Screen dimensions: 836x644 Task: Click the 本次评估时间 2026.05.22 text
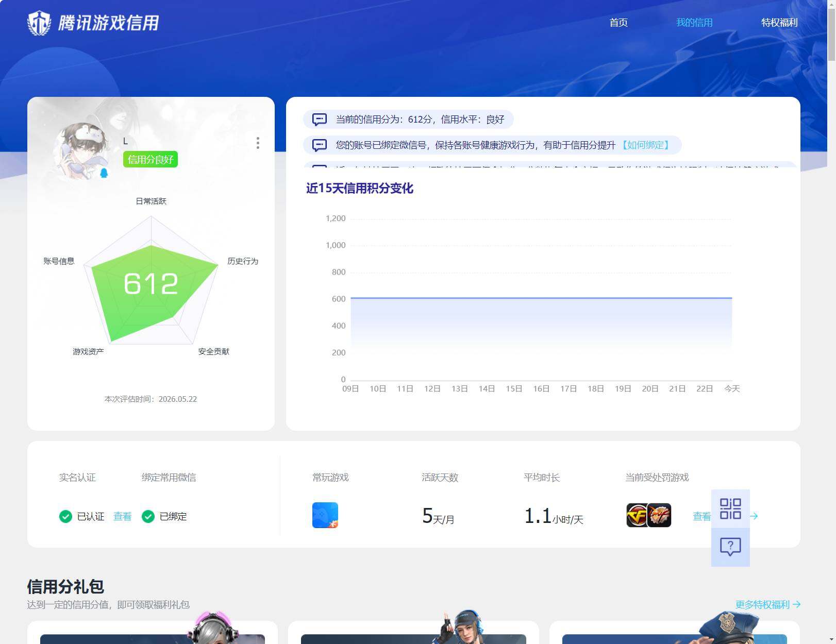(x=151, y=399)
